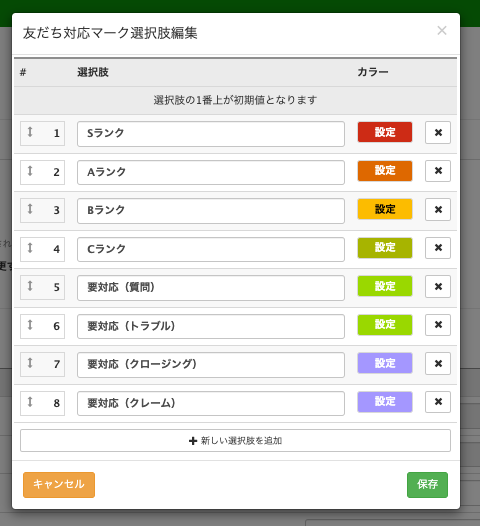Click the reorder handle for row 8

click(x=30, y=402)
